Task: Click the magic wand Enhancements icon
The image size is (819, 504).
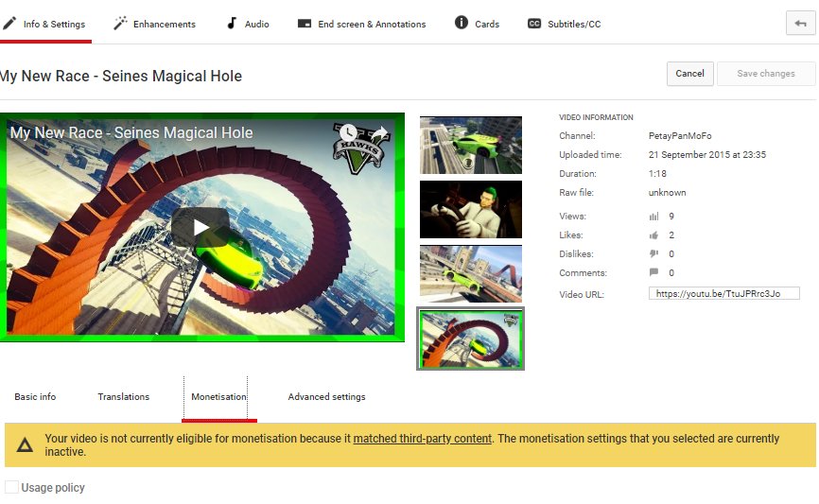Action: 121,24
